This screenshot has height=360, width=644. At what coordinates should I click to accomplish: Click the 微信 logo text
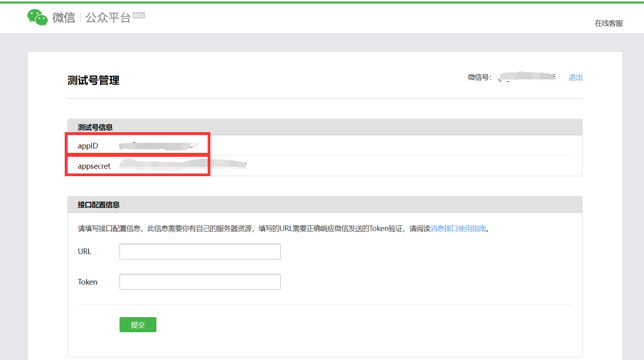click(x=64, y=17)
